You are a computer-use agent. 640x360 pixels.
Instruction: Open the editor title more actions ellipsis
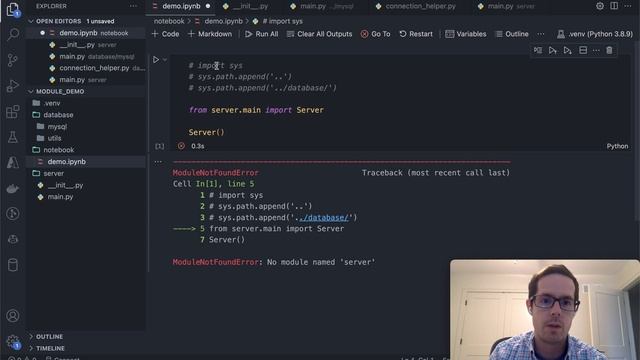coord(628,6)
